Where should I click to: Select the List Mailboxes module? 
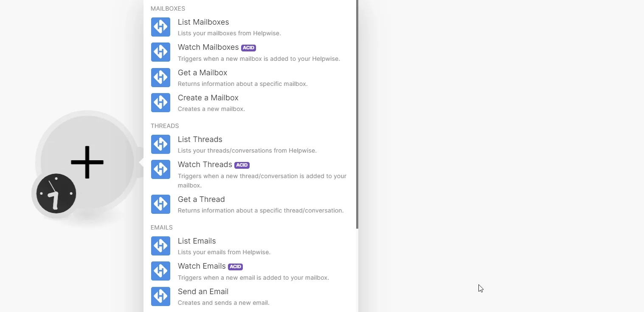click(250, 27)
